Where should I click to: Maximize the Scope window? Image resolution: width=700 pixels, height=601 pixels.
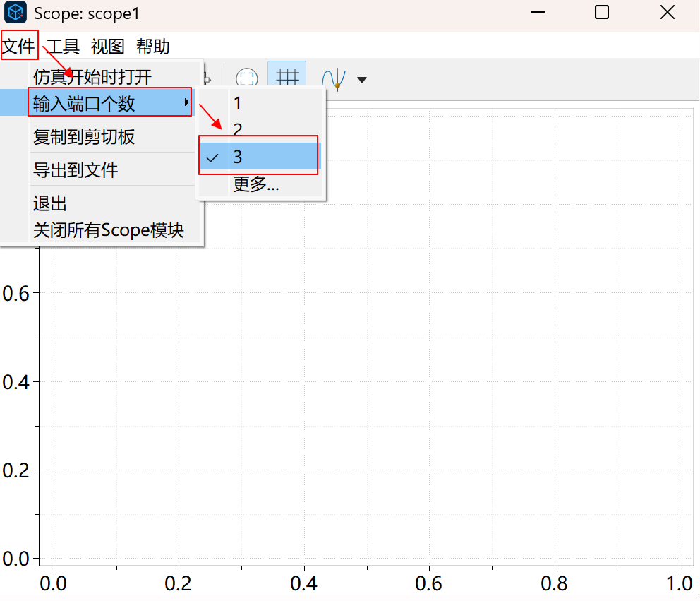point(601,13)
